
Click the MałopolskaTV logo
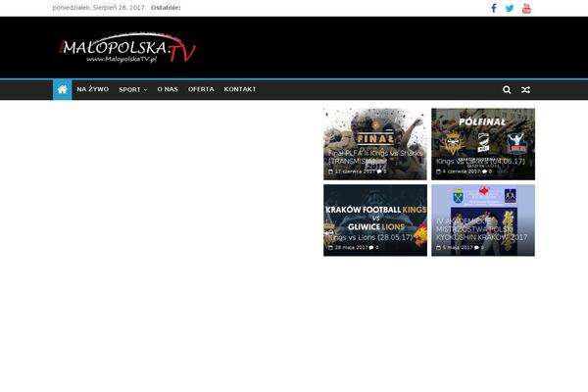[127, 48]
